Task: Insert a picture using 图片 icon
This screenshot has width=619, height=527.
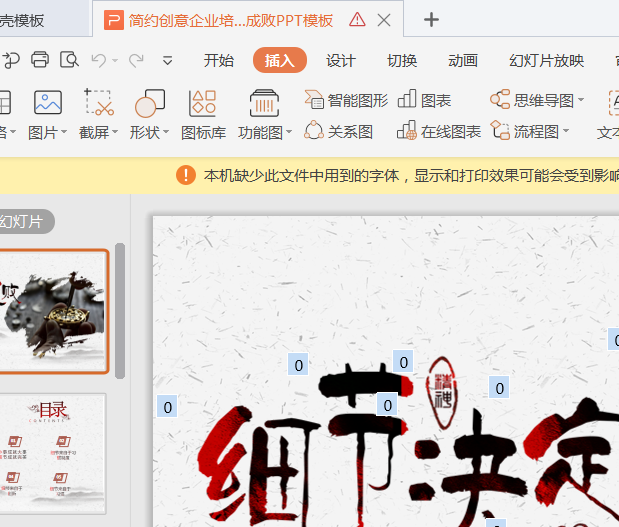Action: point(48,103)
